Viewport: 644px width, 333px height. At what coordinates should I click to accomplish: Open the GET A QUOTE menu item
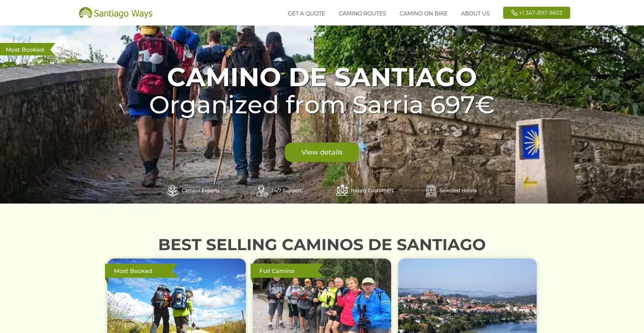point(307,13)
